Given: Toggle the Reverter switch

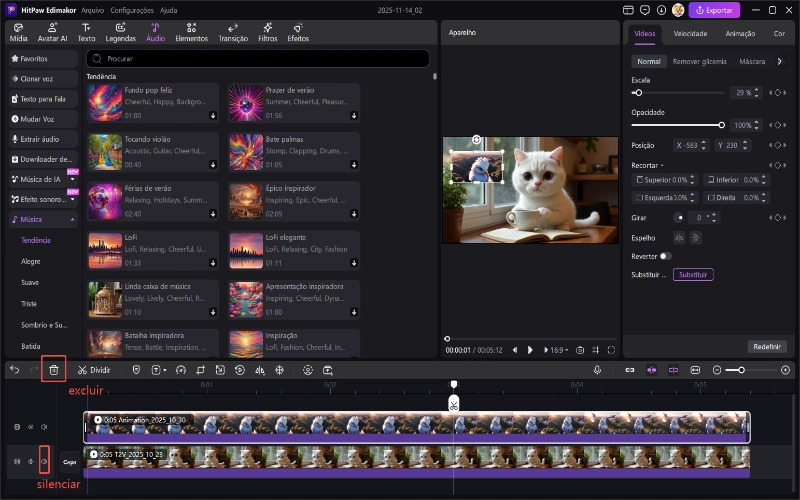Looking at the screenshot, I should [665, 256].
